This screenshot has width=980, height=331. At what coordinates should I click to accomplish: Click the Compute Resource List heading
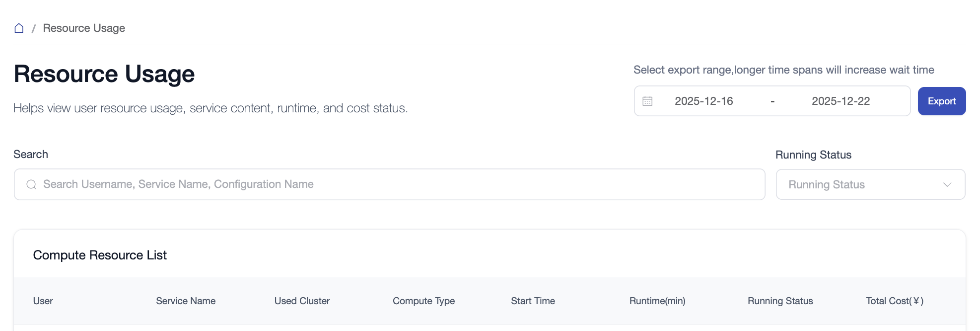(100, 255)
